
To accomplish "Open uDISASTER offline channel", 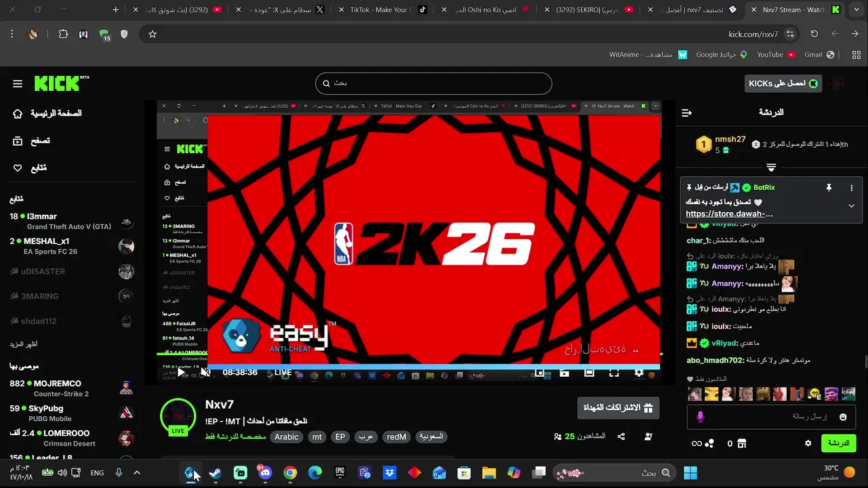I will 72,272.
